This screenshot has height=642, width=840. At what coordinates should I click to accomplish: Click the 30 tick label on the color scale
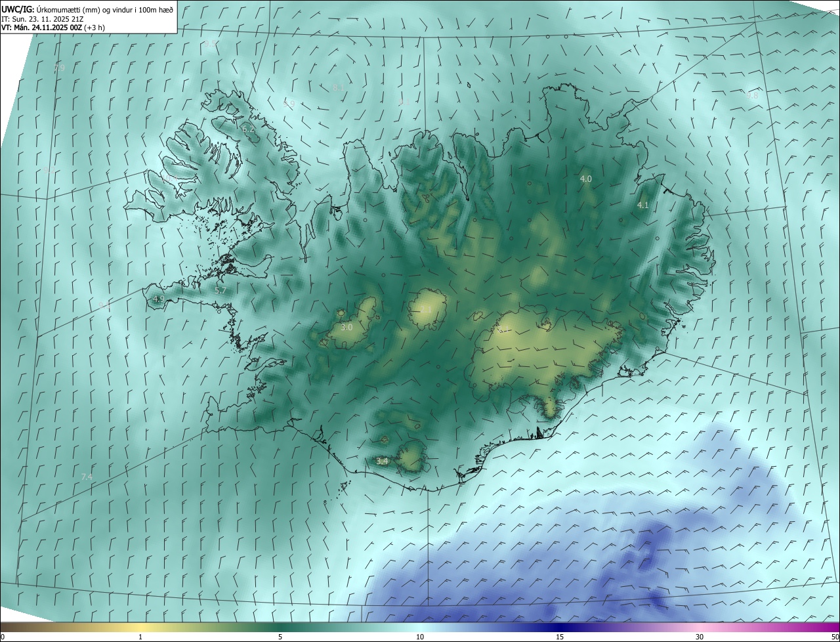tap(700, 637)
